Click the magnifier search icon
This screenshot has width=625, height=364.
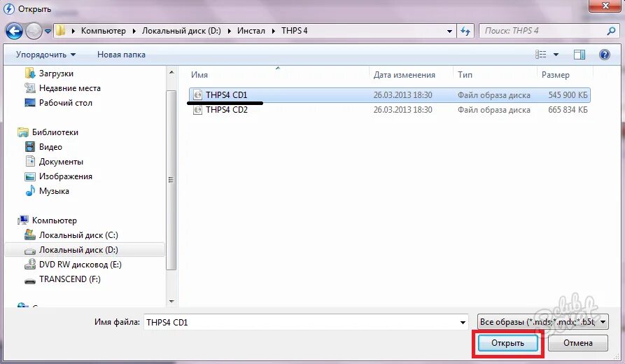click(x=610, y=31)
